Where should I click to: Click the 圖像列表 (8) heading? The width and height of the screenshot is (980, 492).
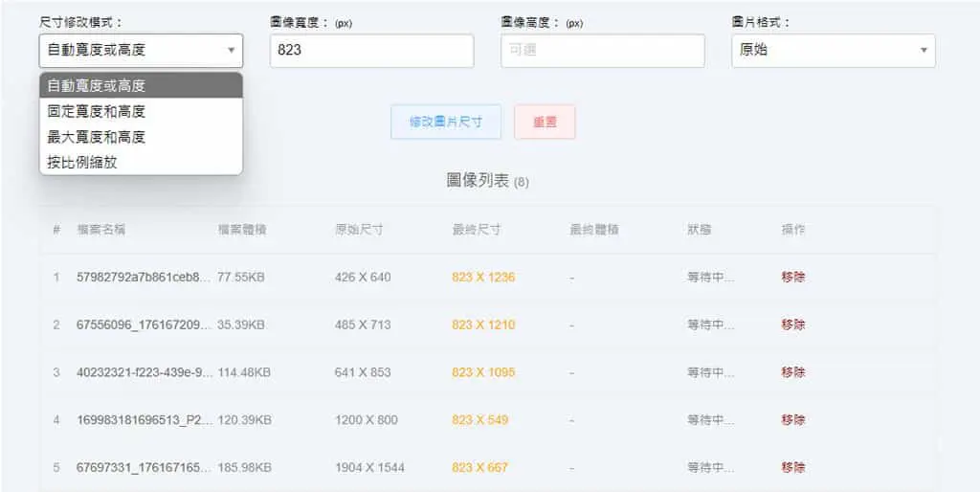click(x=487, y=181)
